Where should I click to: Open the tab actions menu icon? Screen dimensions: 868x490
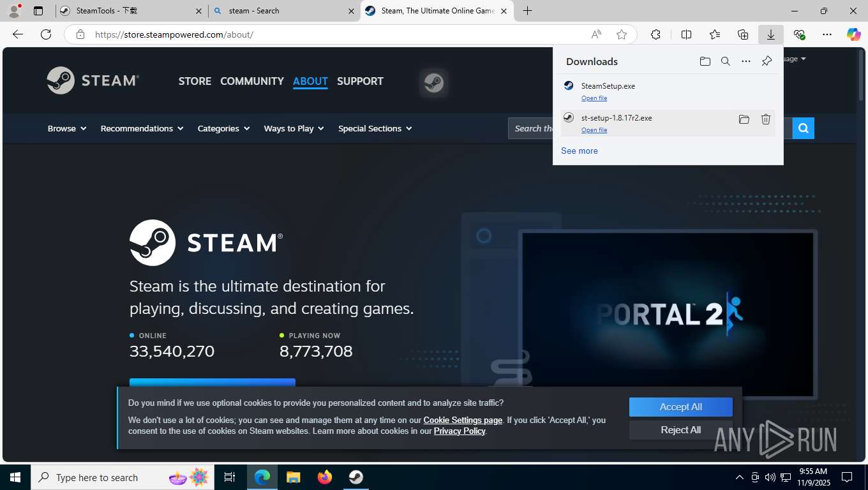(38, 11)
